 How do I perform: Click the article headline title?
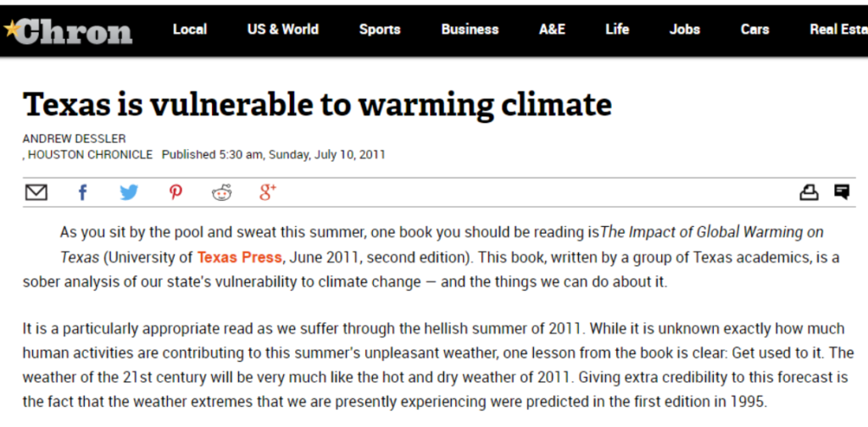317,104
